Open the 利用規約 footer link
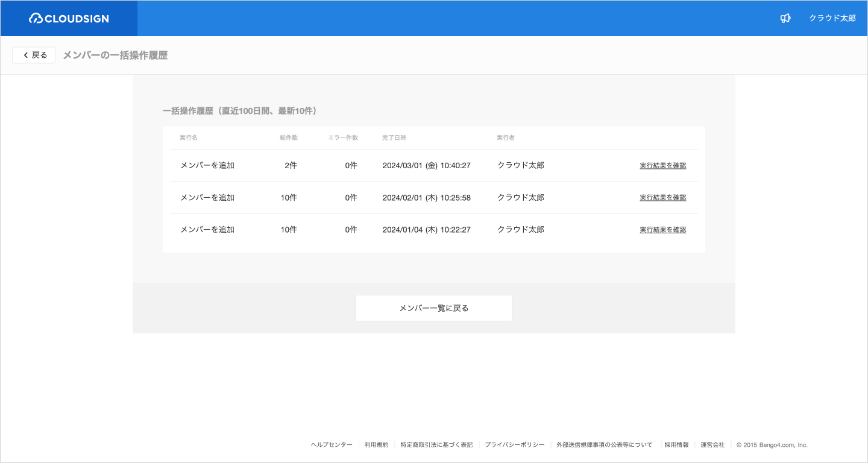Viewport: 868px width, 463px height. [376, 445]
